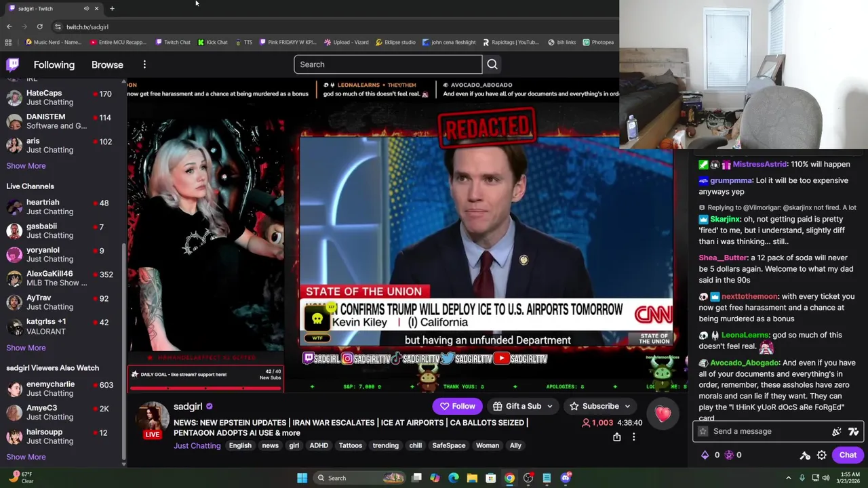Viewport: 868px width, 488px height.
Task: Select the trending tag
Action: click(x=385, y=445)
